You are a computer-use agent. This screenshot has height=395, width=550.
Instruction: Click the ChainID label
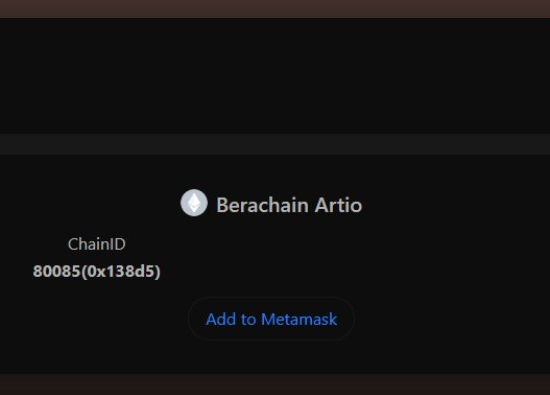(96, 244)
